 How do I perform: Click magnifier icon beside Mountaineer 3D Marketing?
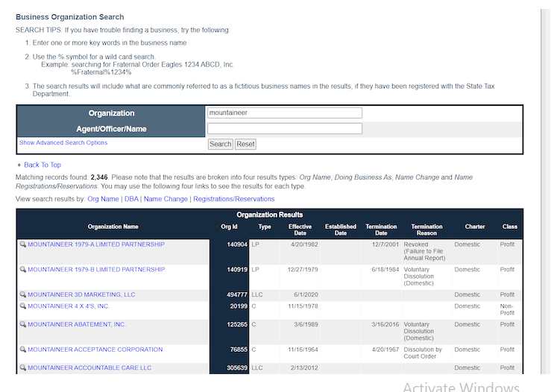click(22, 294)
